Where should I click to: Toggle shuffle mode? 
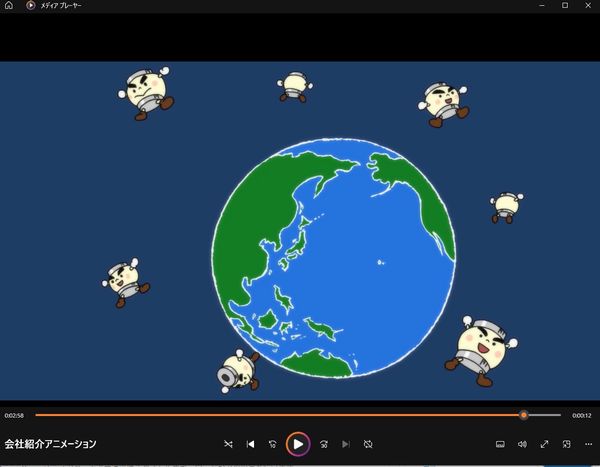228,443
